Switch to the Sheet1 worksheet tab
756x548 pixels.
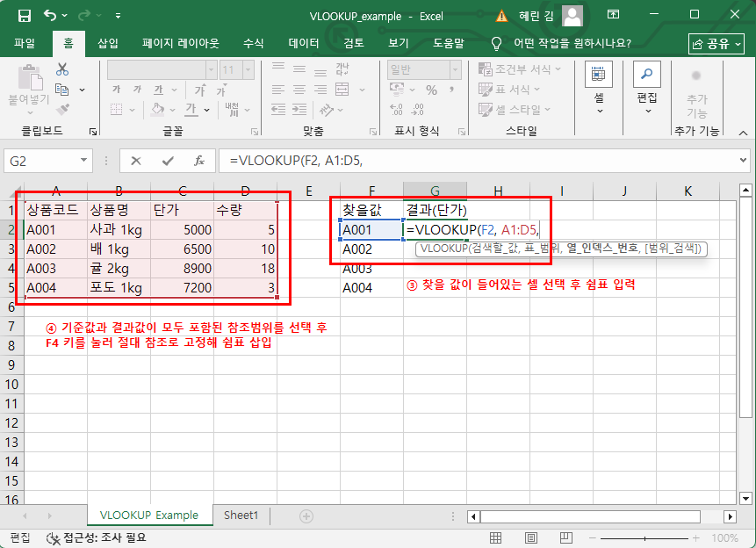coord(241,516)
